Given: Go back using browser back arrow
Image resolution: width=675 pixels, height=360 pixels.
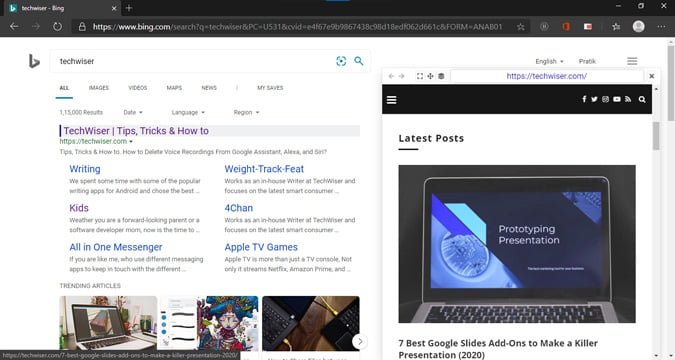Looking at the screenshot, I should pyautogui.click(x=14, y=27).
